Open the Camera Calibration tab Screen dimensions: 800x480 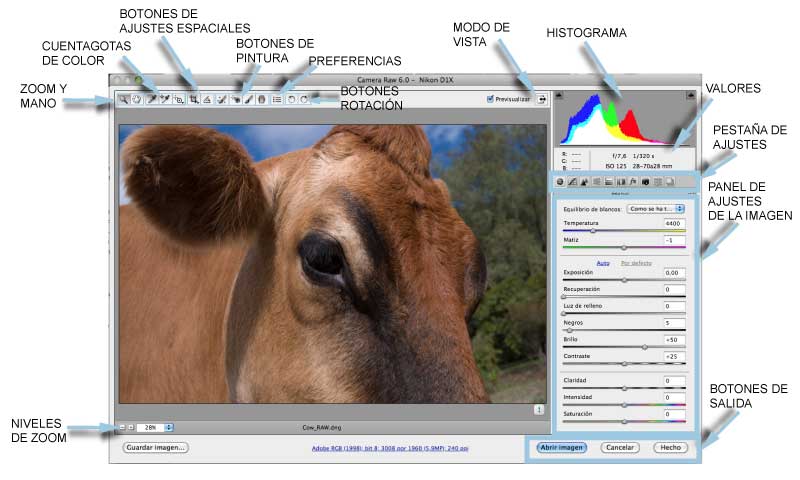coord(645,182)
